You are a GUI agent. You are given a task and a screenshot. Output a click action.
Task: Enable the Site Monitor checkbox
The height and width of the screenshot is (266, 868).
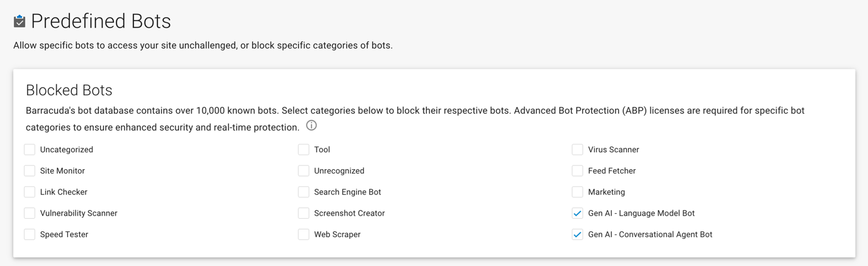click(x=30, y=171)
